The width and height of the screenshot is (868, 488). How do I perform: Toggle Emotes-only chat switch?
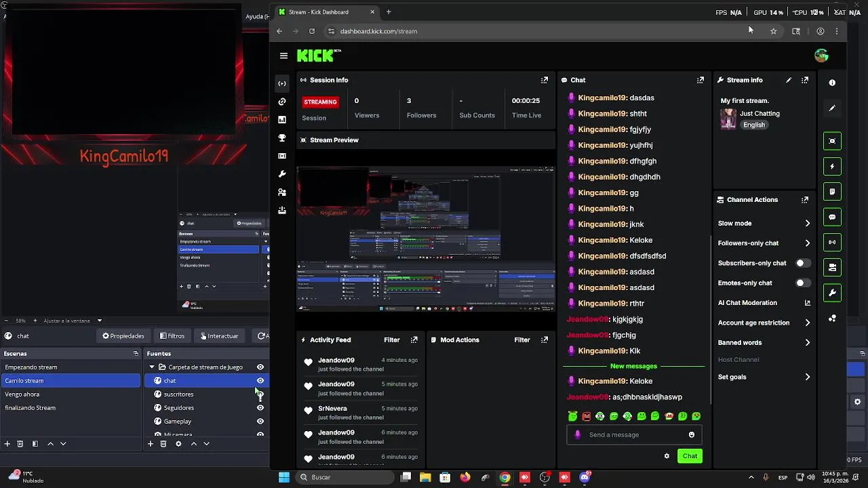(803, 283)
